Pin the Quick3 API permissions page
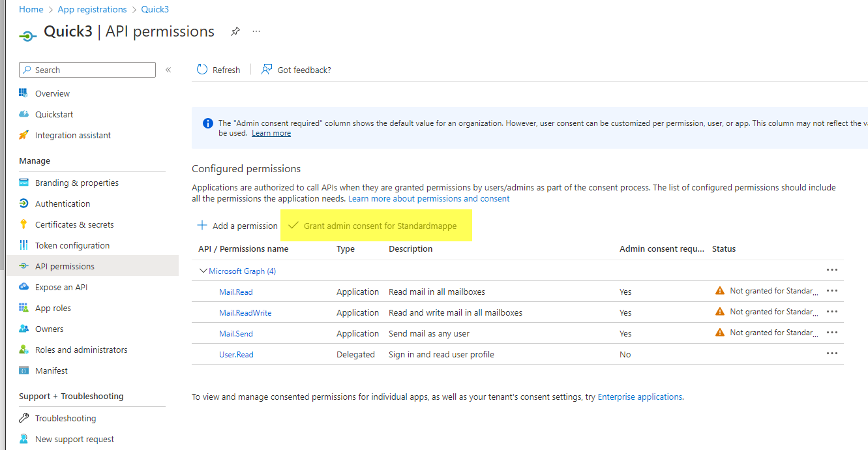The image size is (868, 450). 235,31
